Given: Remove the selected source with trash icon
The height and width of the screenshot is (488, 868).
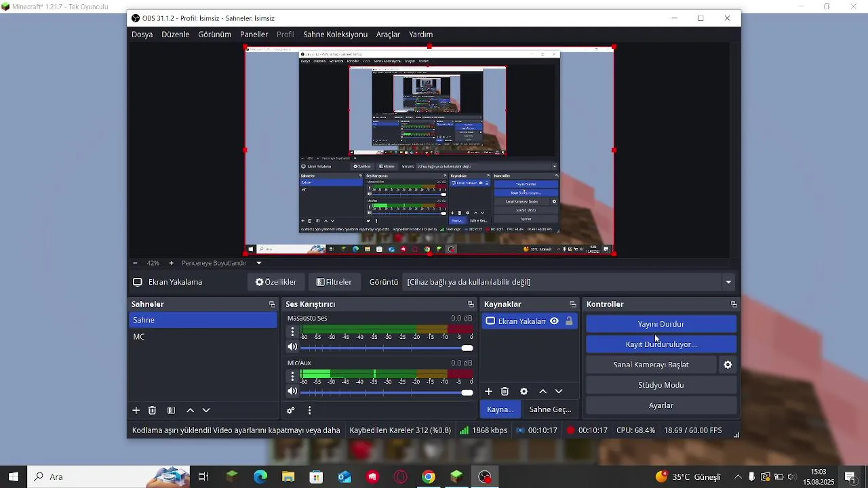Looking at the screenshot, I should pyautogui.click(x=505, y=391).
